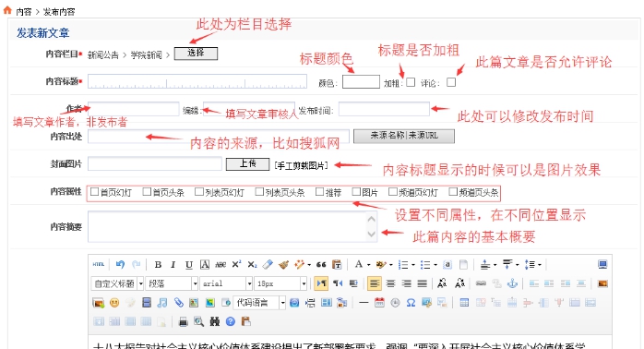Check the 首页幻灯 attribute checkbox
The image size is (644, 349).
[x=94, y=191]
